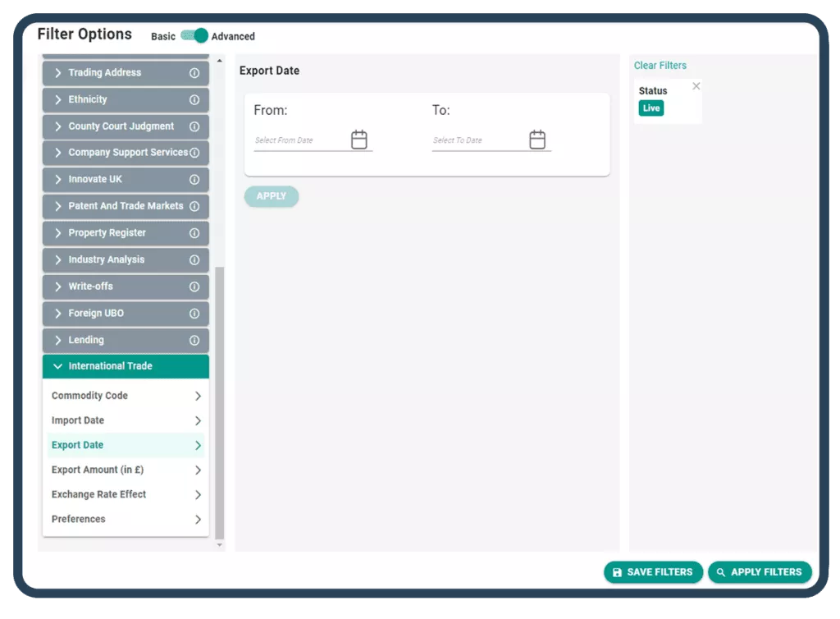
Task: Expand the Property Register section
Action: (126, 233)
